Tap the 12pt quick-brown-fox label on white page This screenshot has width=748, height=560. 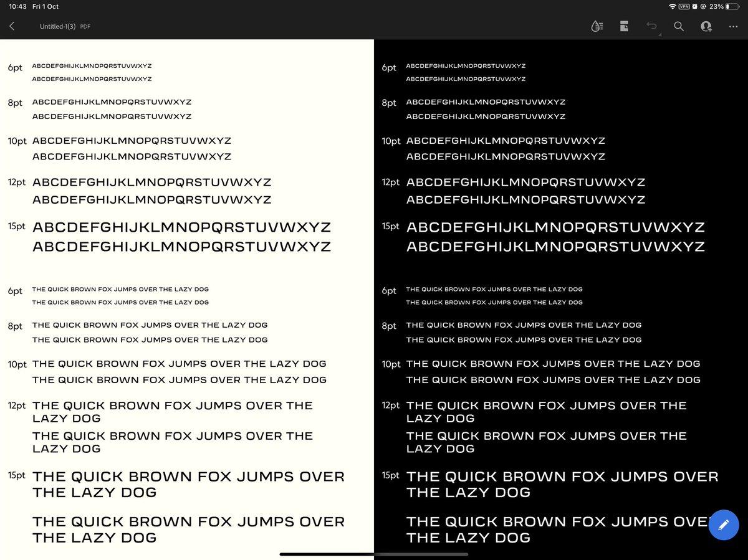pos(17,406)
